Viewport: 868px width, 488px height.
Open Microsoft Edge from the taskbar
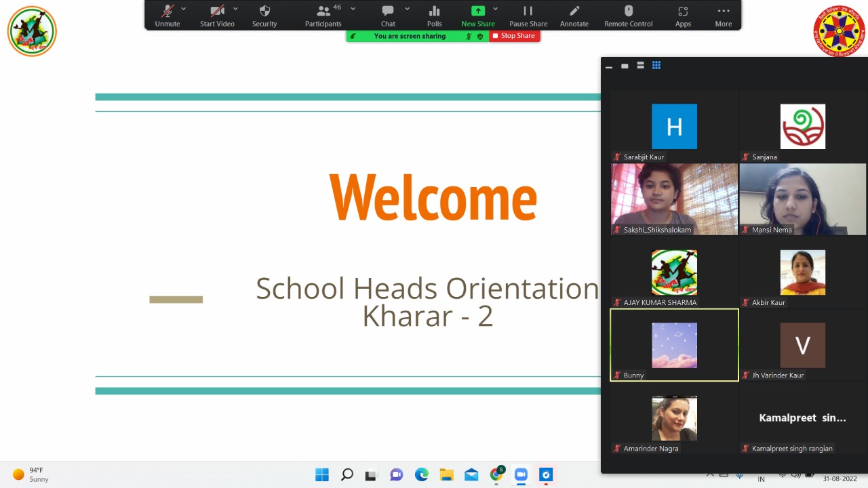[421, 474]
